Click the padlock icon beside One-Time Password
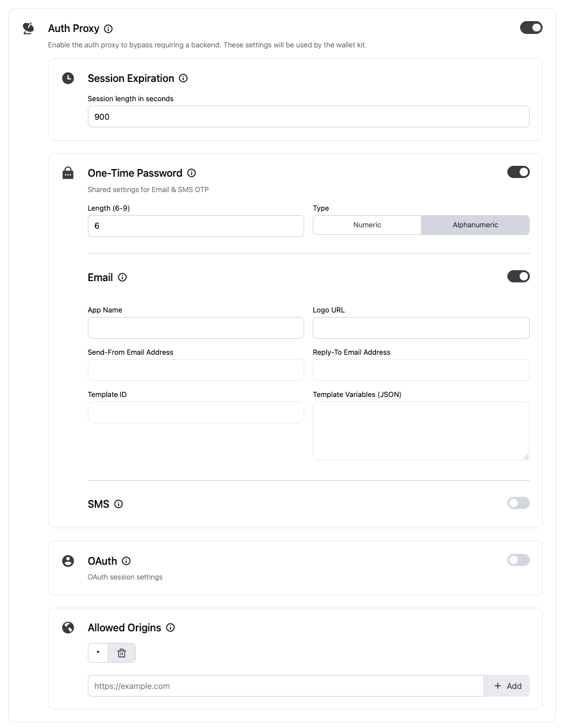This screenshot has width=565, height=728. click(x=68, y=172)
